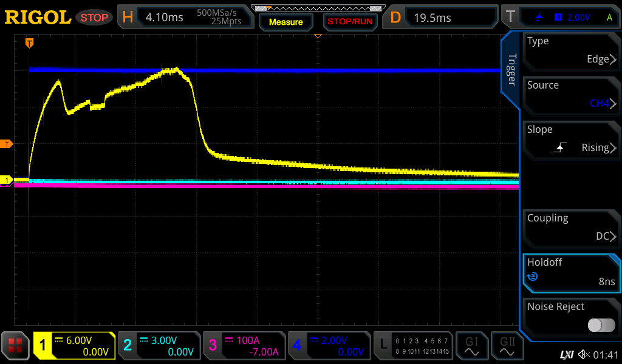Expand the trigger Type Edge selector
Image resolution: width=622 pixels, height=364 pixels.
pyautogui.click(x=571, y=50)
